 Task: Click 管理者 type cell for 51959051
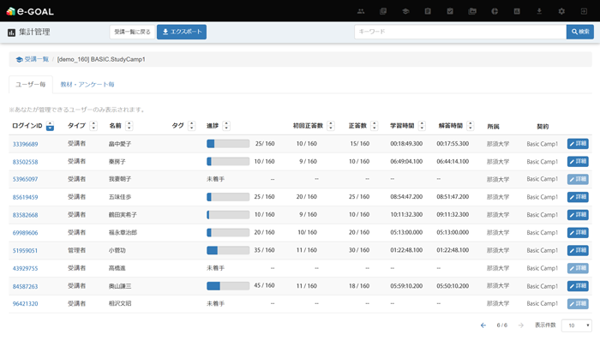coord(76,250)
